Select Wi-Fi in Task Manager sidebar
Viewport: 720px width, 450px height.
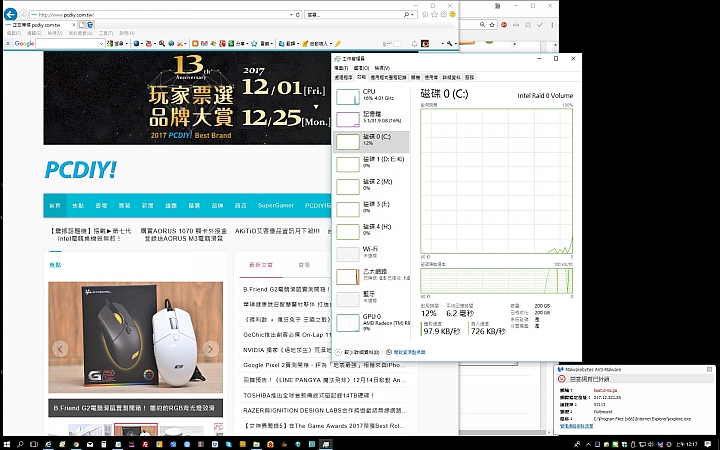(x=371, y=254)
